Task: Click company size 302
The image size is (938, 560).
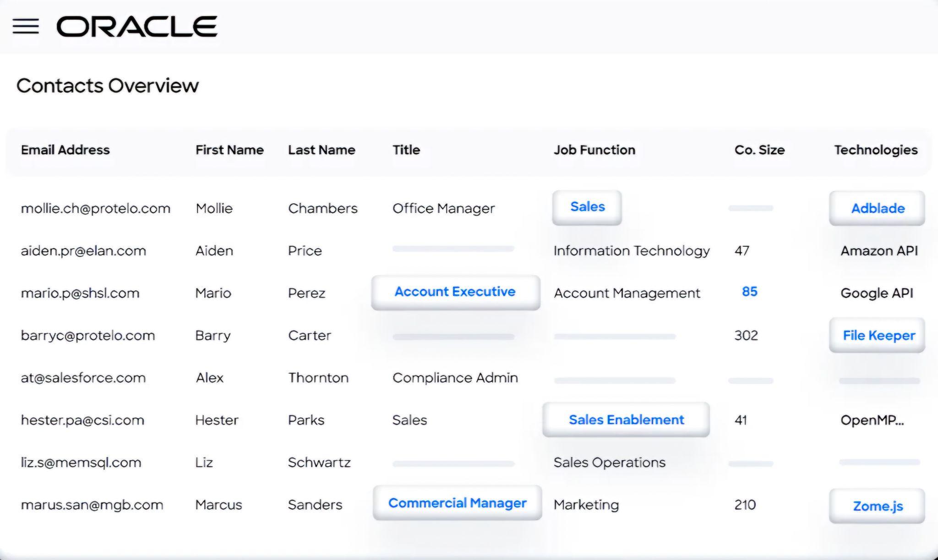Action: click(746, 336)
